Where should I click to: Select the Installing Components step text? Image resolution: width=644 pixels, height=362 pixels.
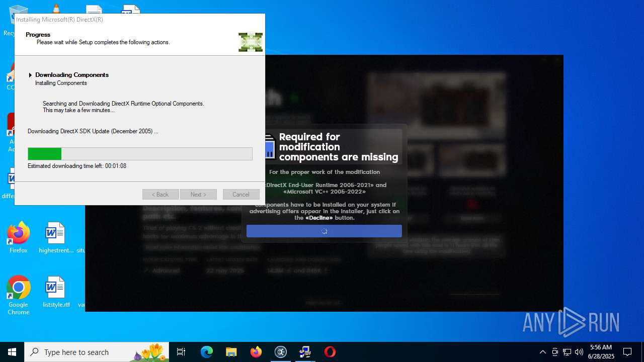pos(61,83)
